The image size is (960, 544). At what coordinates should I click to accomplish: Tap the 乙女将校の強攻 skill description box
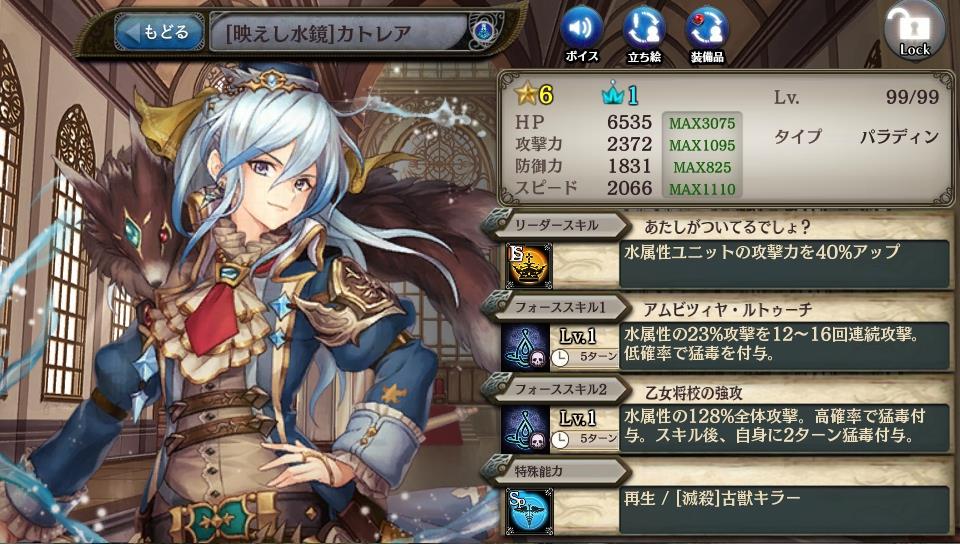pyautogui.click(x=784, y=428)
